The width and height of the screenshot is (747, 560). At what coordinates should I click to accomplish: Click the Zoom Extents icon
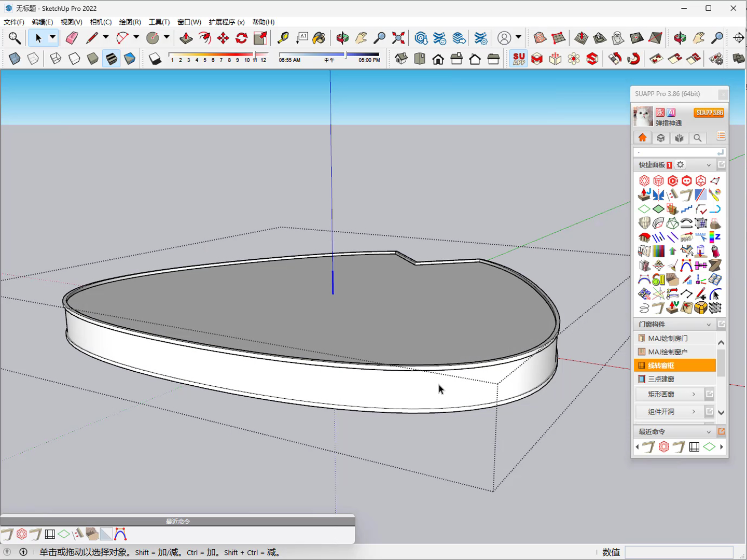coord(398,38)
